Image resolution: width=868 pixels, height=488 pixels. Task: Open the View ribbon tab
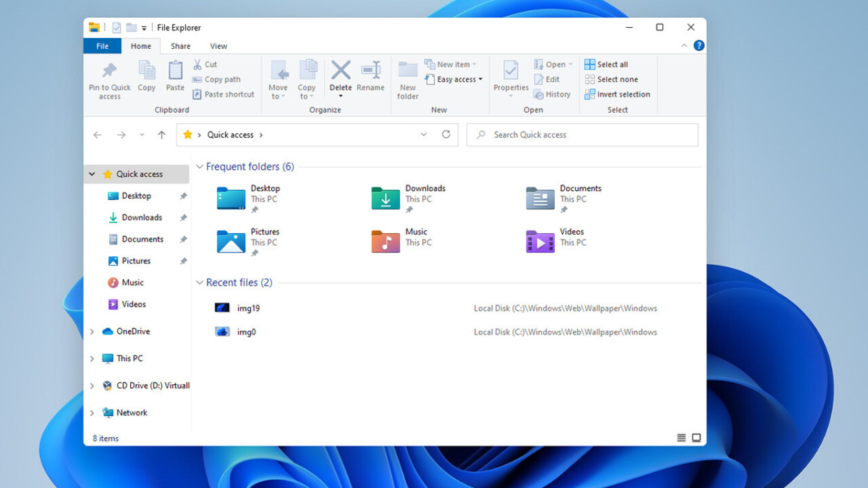click(x=218, y=46)
